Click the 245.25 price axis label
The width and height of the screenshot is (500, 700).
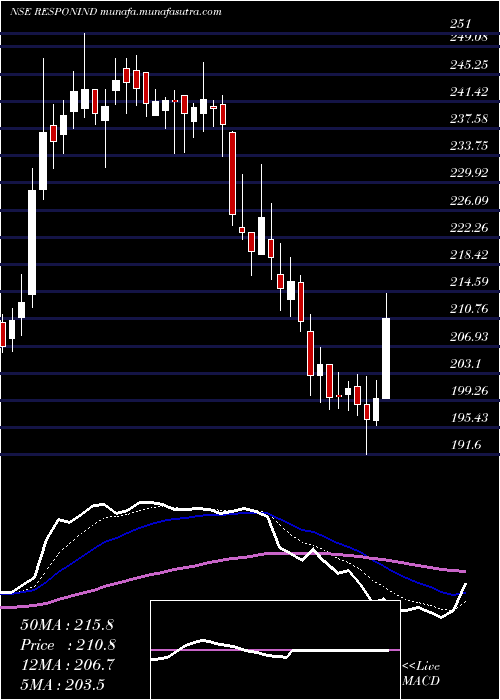pyautogui.click(x=468, y=65)
